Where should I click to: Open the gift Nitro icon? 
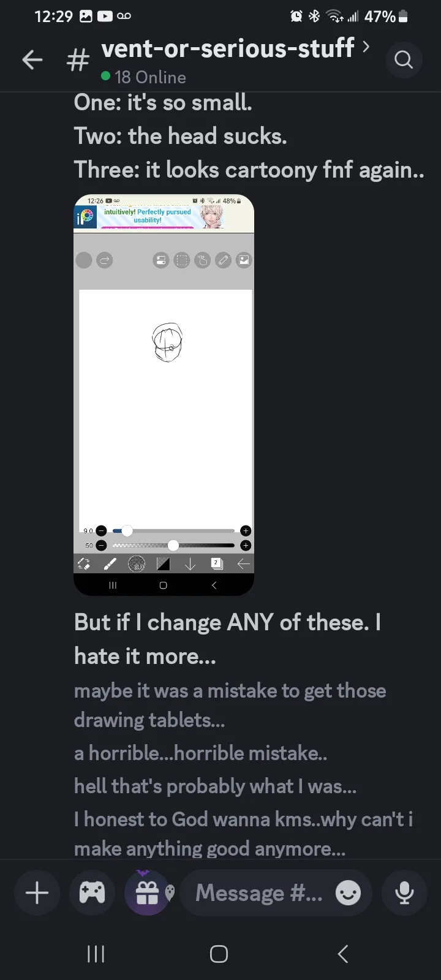click(x=147, y=892)
